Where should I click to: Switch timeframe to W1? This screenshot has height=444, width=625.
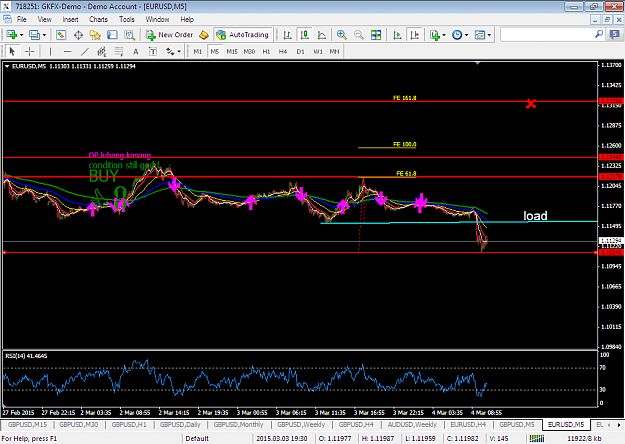pyautogui.click(x=318, y=51)
